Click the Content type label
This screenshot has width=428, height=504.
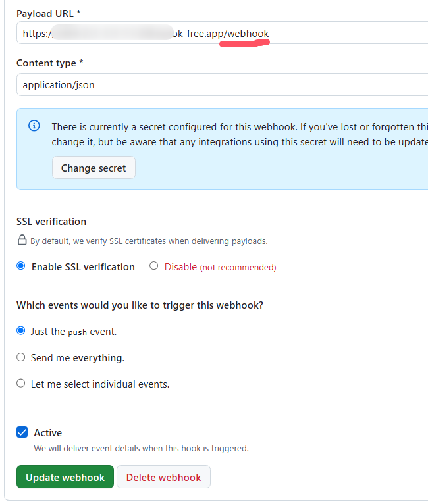[49, 63]
